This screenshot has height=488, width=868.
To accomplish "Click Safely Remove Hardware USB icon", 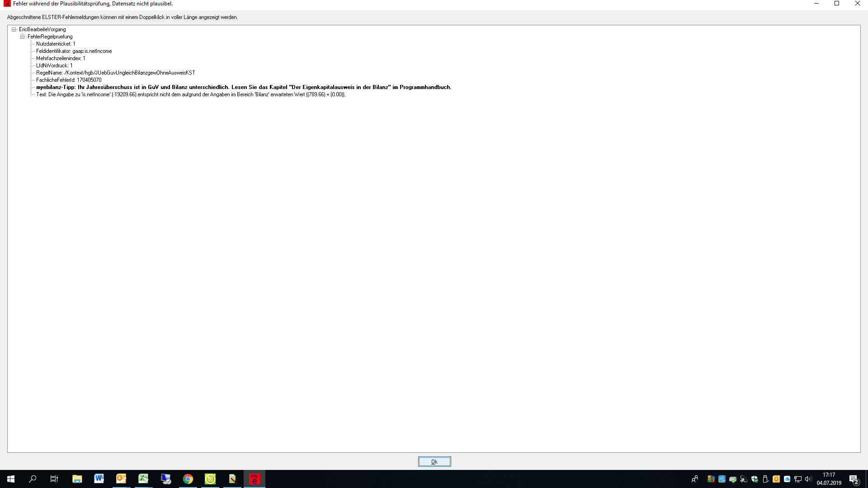I will [765, 479].
